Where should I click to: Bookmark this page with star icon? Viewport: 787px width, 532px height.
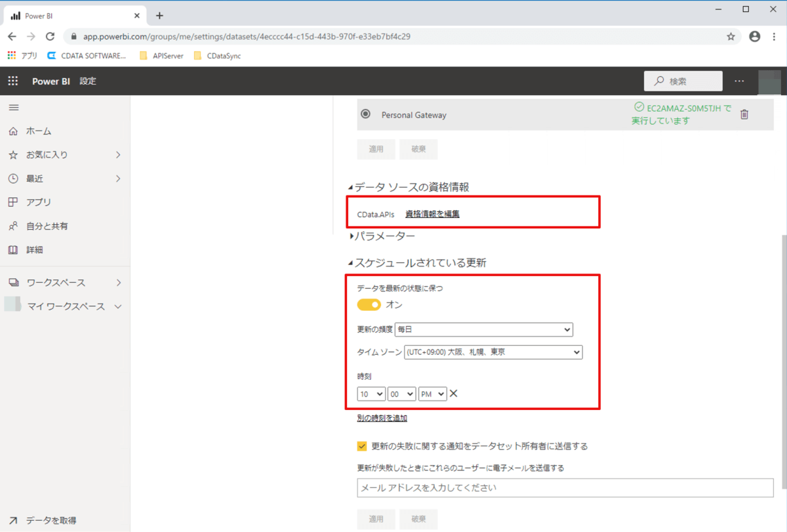731,37
